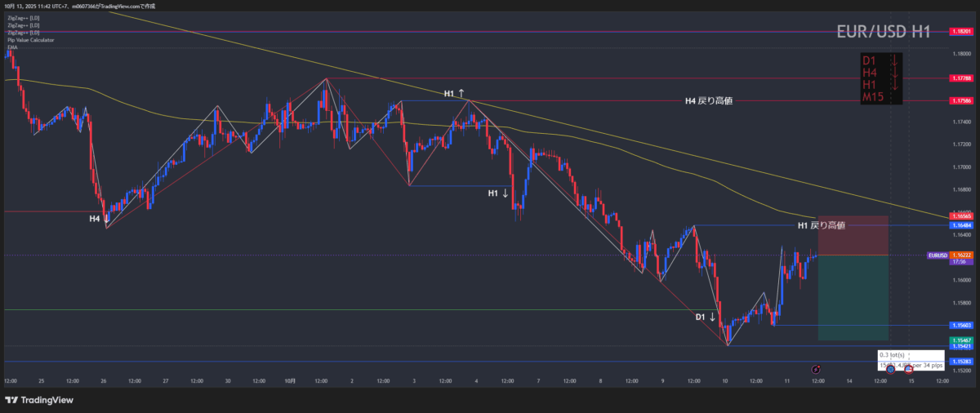Click the 1.18201 red price label

coord(960,32)
